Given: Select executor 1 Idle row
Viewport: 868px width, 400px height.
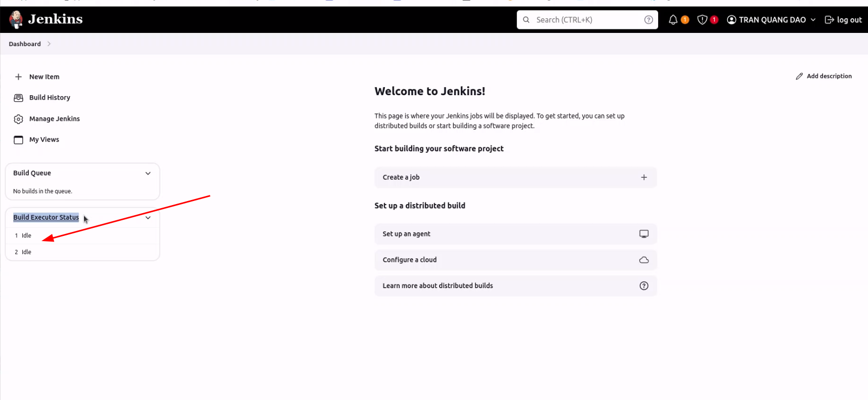Looking at the screenshot, I should coord(82,236).
